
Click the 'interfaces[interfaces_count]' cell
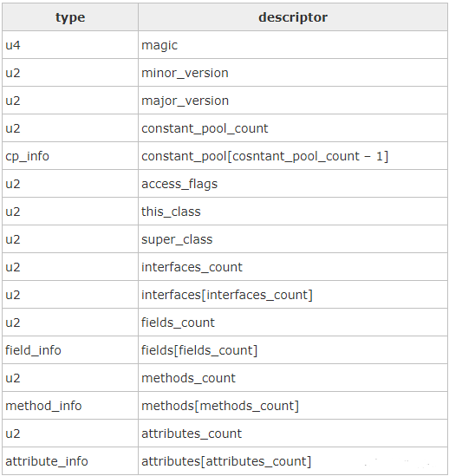pyautogui.click(x=293, y=295)
